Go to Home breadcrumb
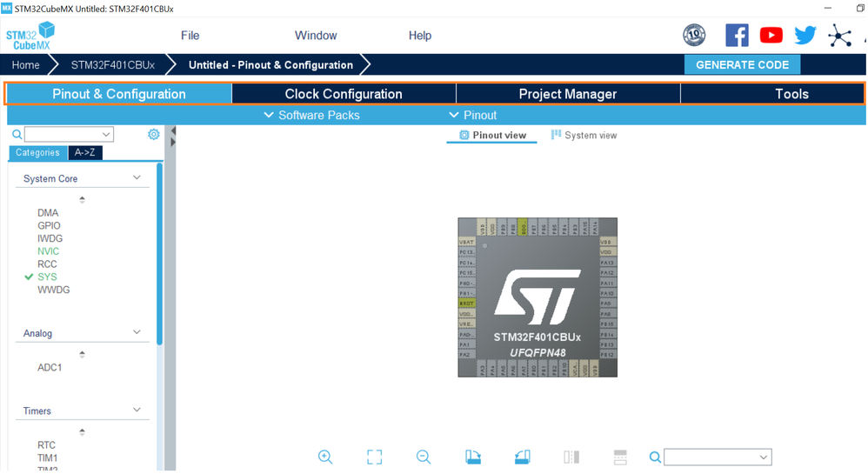 (25, 64)
